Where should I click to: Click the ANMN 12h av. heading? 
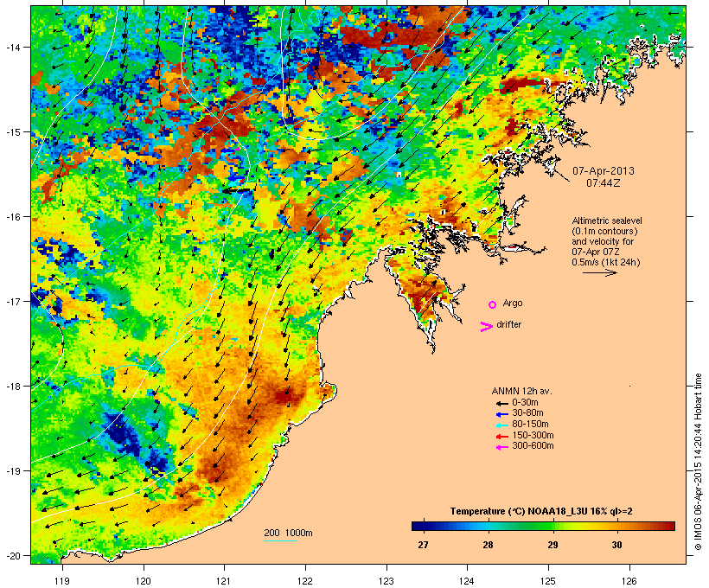tap(521, 391)
